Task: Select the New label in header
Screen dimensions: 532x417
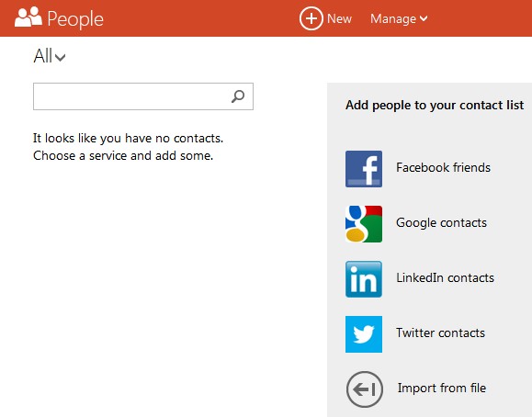Action: coord(339,18)
